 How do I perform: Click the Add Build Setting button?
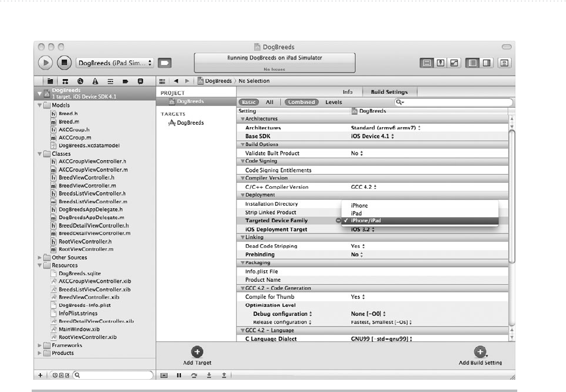(480, 356)
